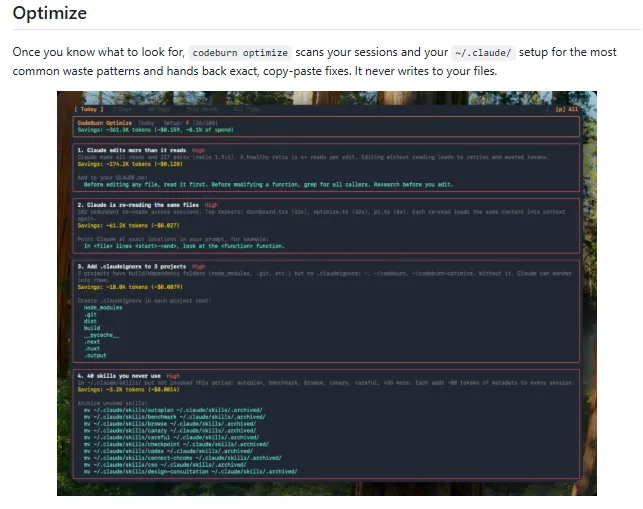Image resolution: width=643 pixels, height=509 pixels.
Task: Click the 'dist' ignore entry
Action: [90, 321]
